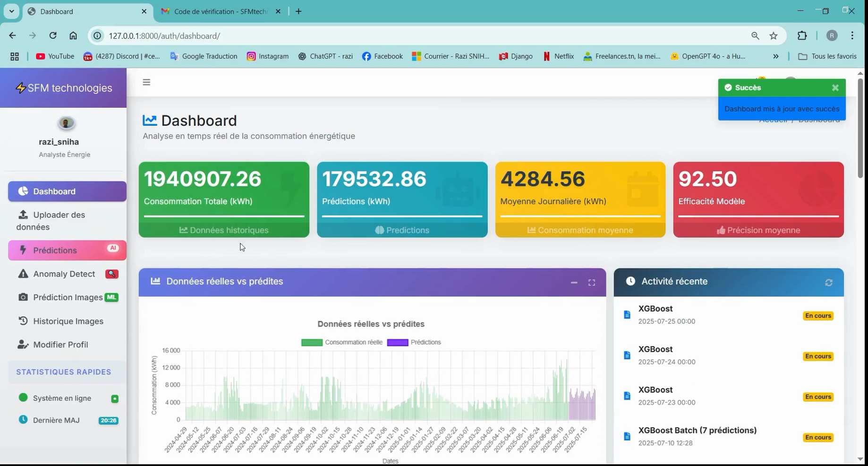
Task: Click Précision moyenne card footer
Action: [x=758, y=230]
